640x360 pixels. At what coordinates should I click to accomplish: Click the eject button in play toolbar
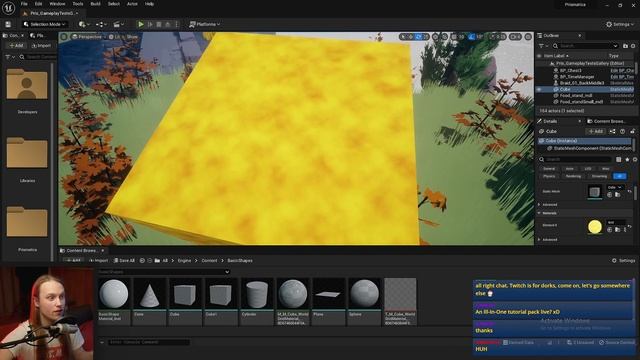[x=167, y=24]
